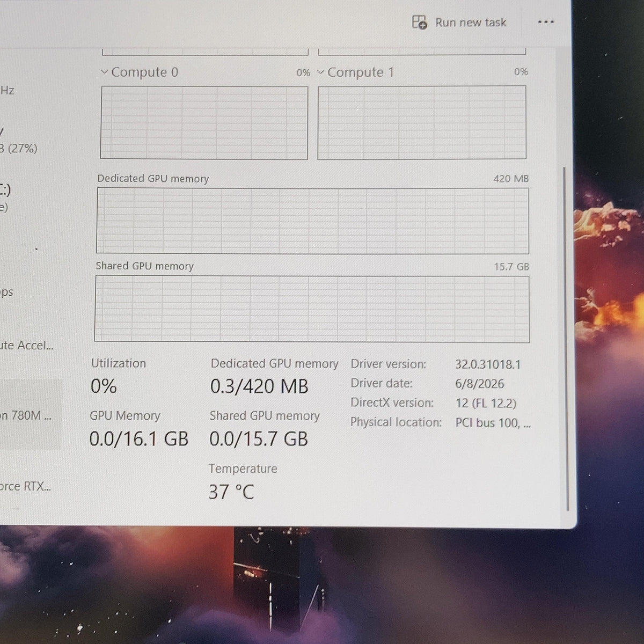Screen dimensions: 644x644
Task: Click the 0.3/420 MB dedicated memory value
Action: click(x=259, y=386)
